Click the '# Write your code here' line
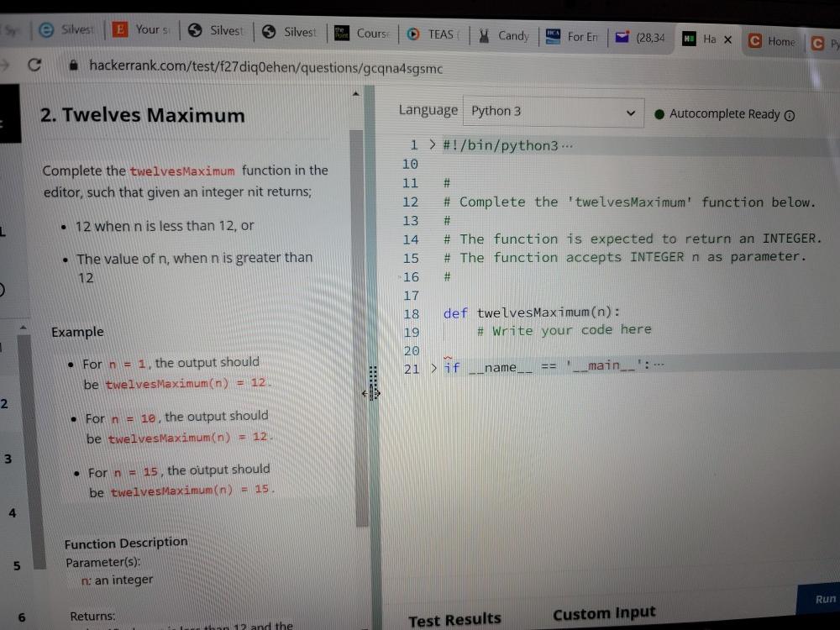The width and height of the screenshot is (840, 630). pos(564,330)
